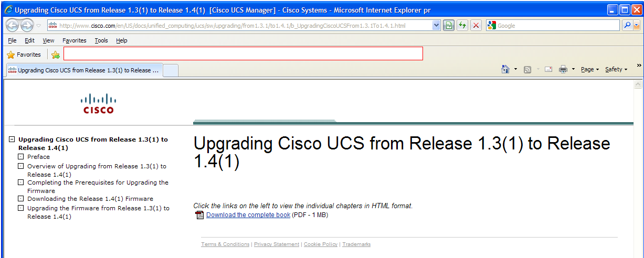Click the Home toolbar icon
Viewport: 644px width, 258px height.
click(x=505, y=69)
